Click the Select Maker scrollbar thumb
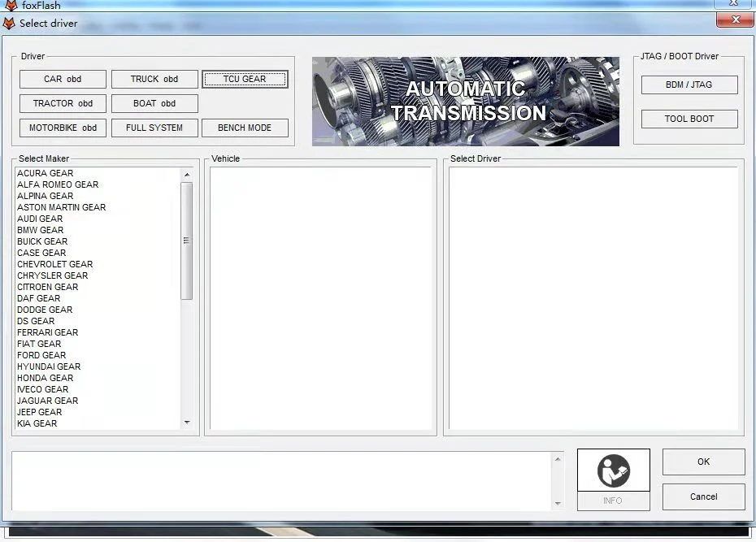 187,241
